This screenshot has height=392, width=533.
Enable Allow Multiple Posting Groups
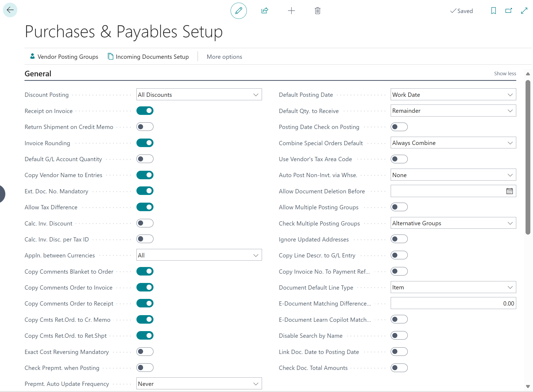(x=399, y=207)
